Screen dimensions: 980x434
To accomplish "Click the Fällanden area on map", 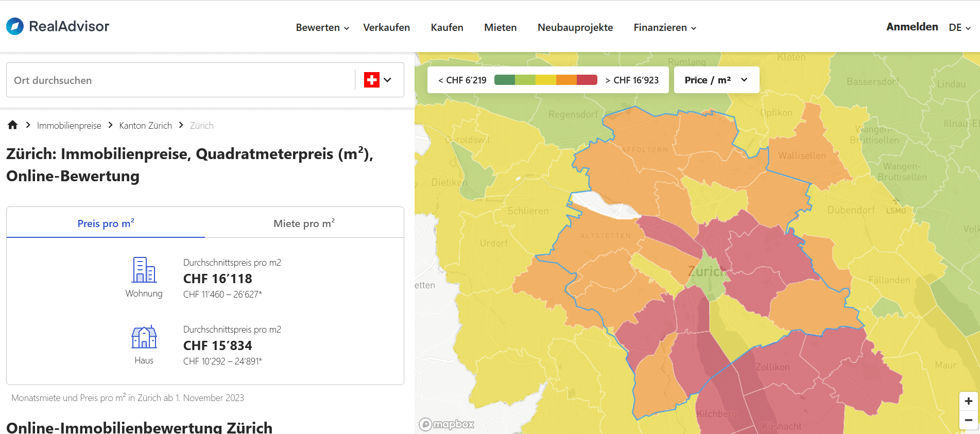I will 889,280.
